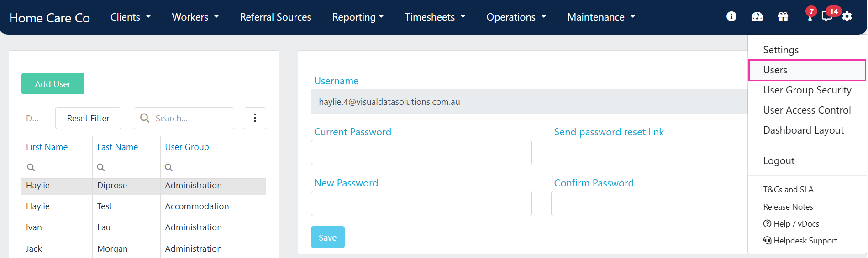Click the gift box icon
The width and height of the screenshot is (868, 258).
coord(783,16)
